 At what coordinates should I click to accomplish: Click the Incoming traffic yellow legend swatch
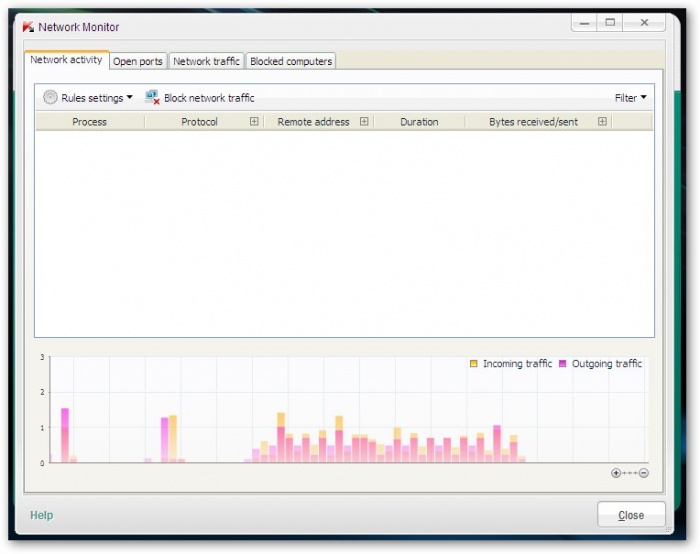pyautogui.click(x=474, y=363)
